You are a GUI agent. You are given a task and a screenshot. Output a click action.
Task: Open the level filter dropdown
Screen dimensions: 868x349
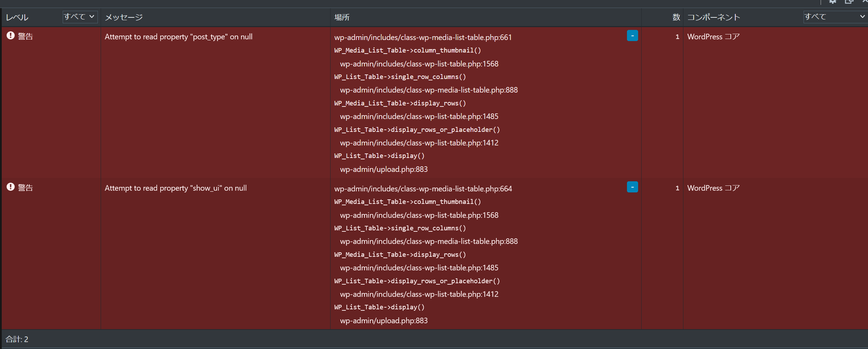click(80, 17)
